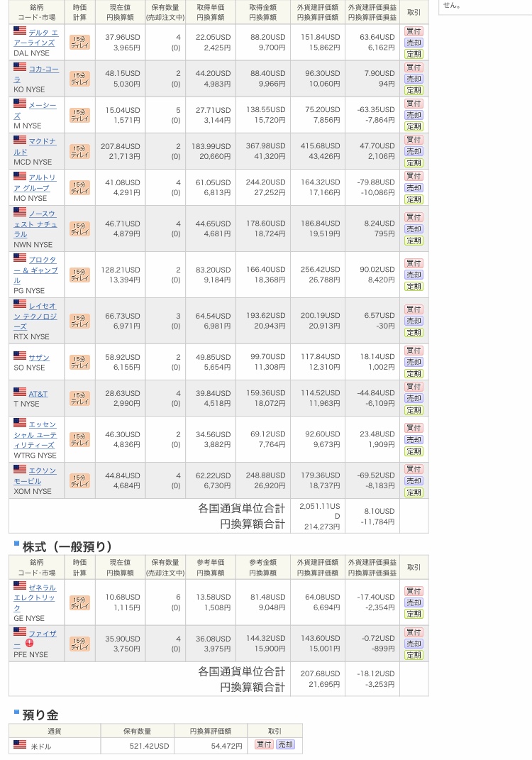Select the 207.68USD 一般預り total

(x=321, y=673)
